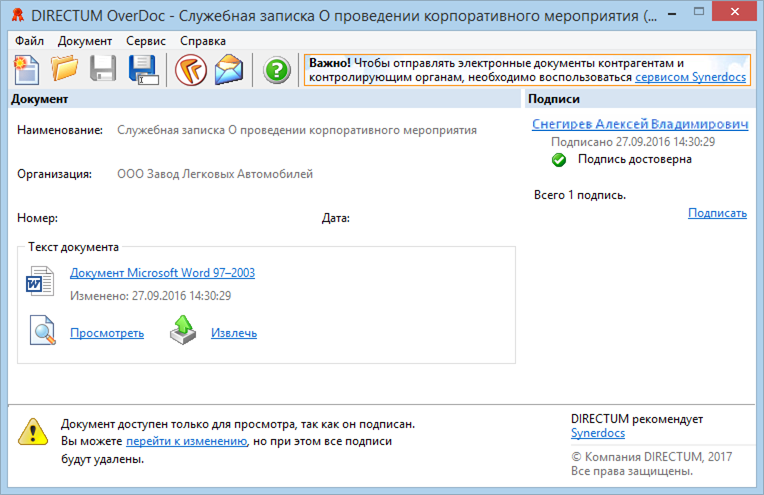Send the document via envelope icon
The image size is (764, 495).
point(229,69)
